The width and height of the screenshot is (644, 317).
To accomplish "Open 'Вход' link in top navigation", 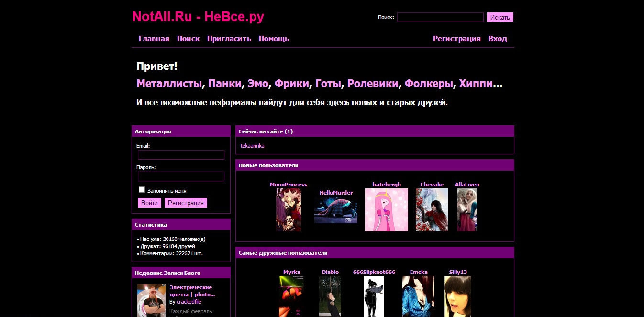I will pyautogui.click(x=498, y=39).
